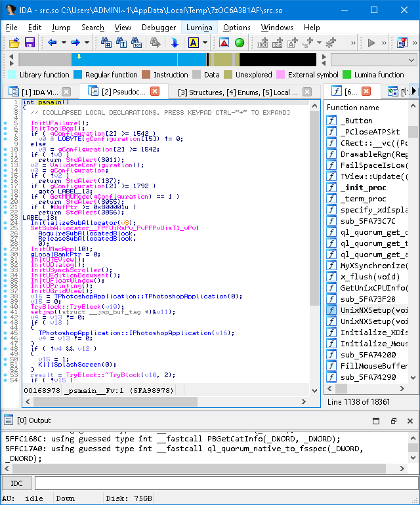Click the 's' struct variable icon
Screen dimensions: 420x505
click(x=308, y=43)
